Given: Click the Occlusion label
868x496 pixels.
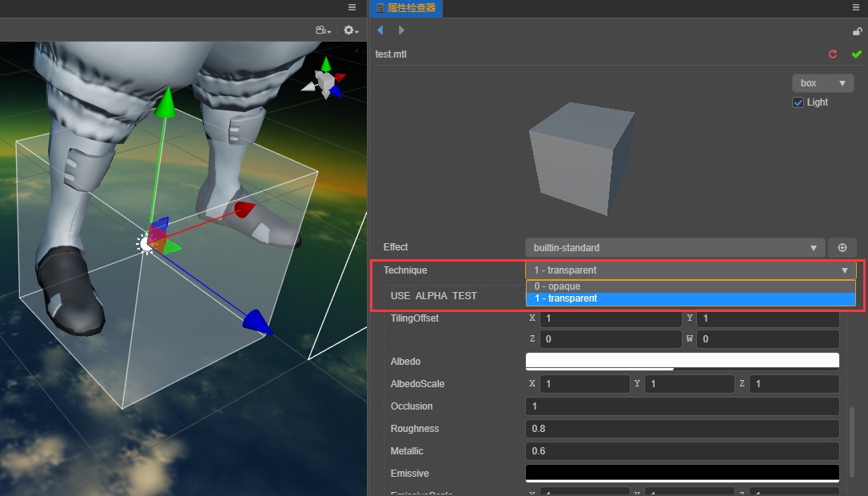Looking at the screenshot, I should [x=412, y=406].
